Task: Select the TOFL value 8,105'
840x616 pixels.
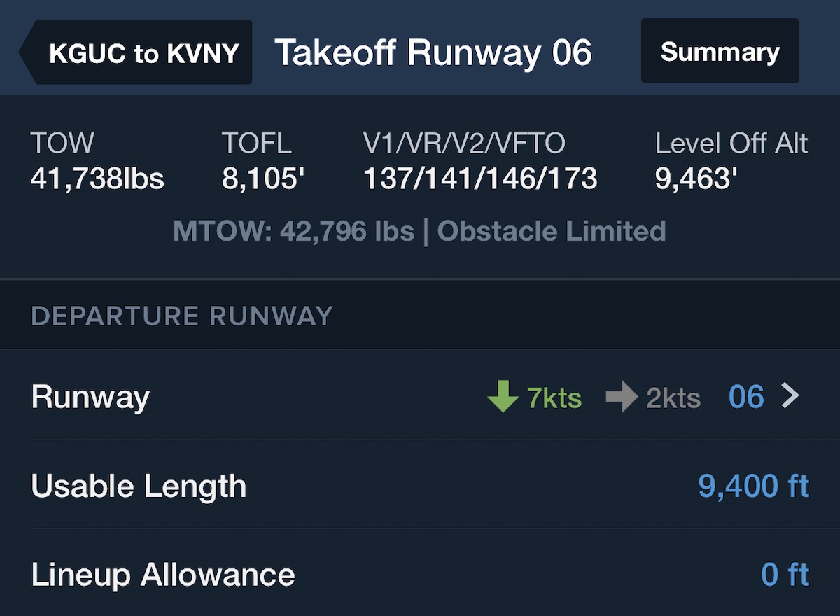Action: (263, 179)
